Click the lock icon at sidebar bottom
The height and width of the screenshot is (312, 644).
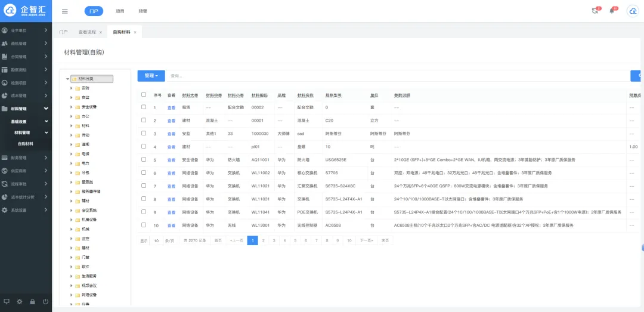[x=32, y=301]
